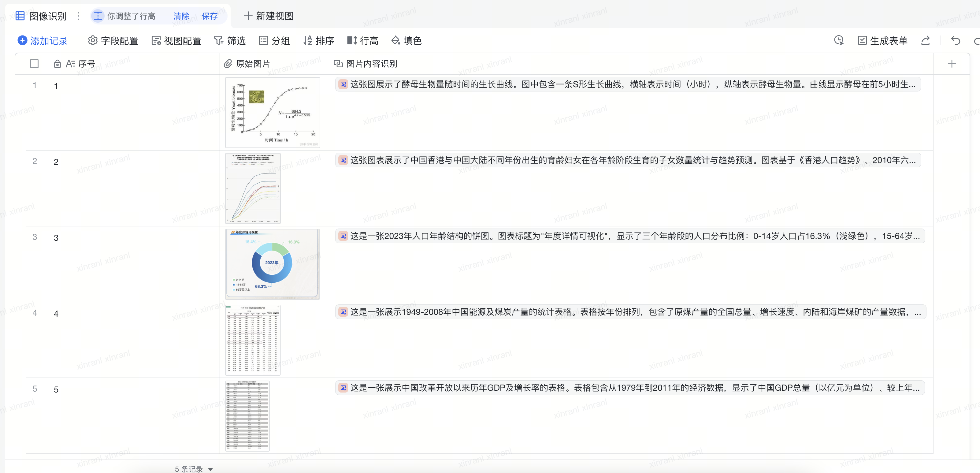Click the history clock icon
980x473 pixels.
coord(838,40)
